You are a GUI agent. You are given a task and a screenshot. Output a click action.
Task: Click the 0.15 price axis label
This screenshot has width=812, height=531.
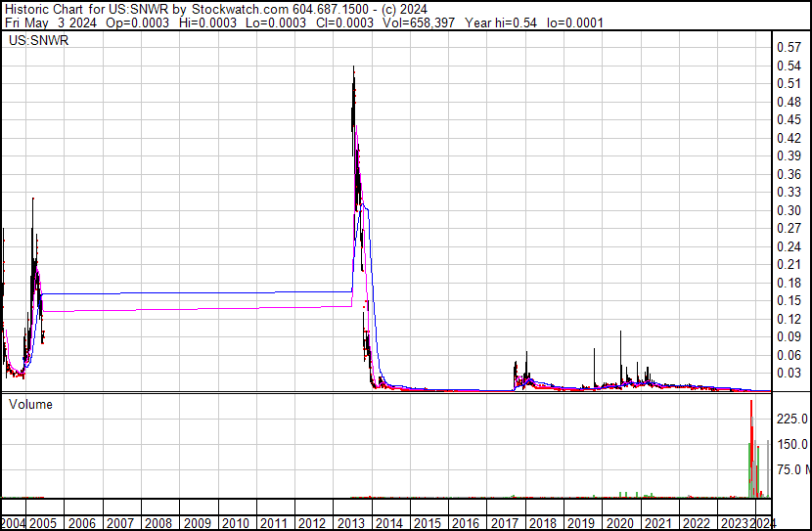(789, 300)
